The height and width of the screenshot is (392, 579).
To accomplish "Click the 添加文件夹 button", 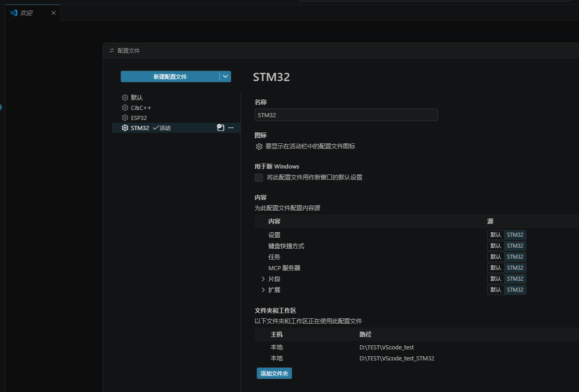I will pyautogui.click(x=274, y=374).
